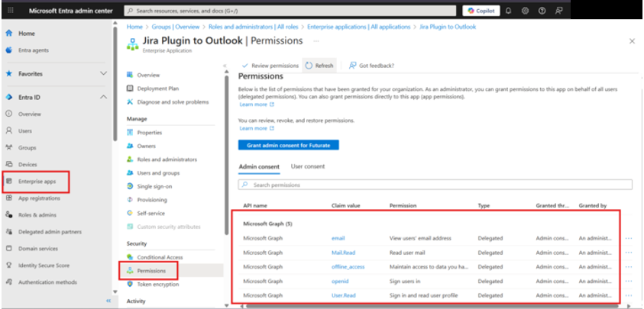Select the Admin consent tab
644x309 pixels.
[x=259, y=166]
